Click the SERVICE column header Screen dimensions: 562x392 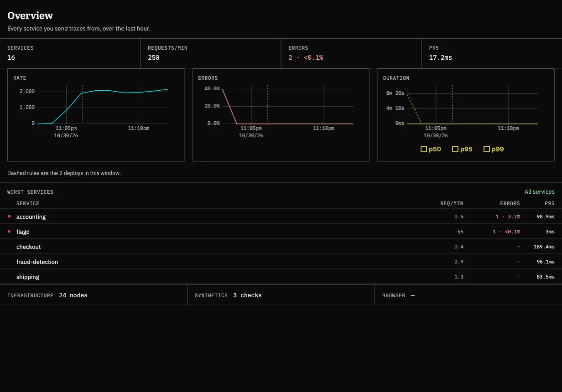(28, 203)
